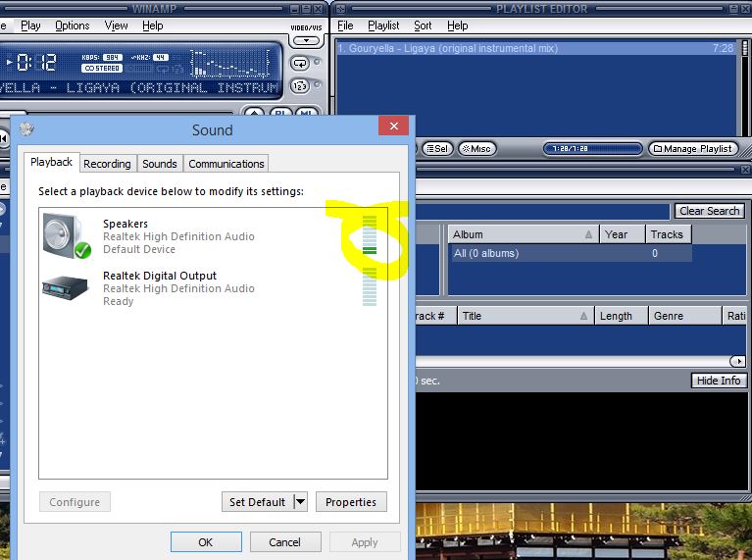Close the Media Library panel with X
Image resolution: width=752 pixels, height=560 pixels.
745,170
